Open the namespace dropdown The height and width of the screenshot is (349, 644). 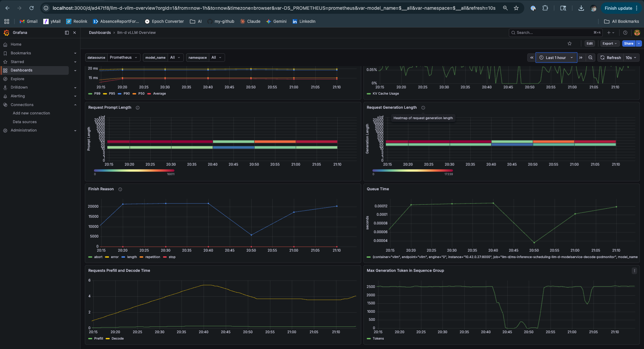coord(217,57)
